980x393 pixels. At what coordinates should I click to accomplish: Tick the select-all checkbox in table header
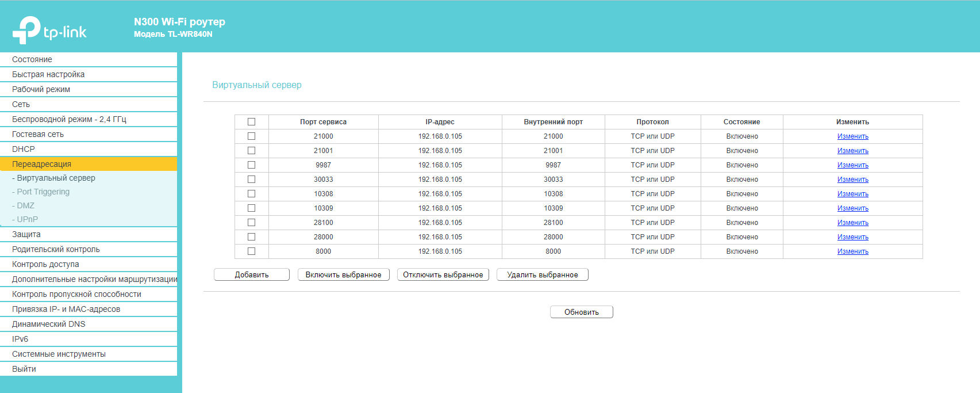pyautogui.click(x=251, y=122)
